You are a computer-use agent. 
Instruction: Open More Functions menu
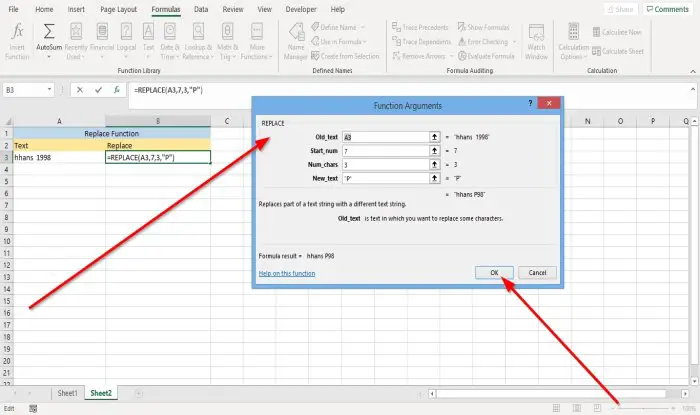257,41
